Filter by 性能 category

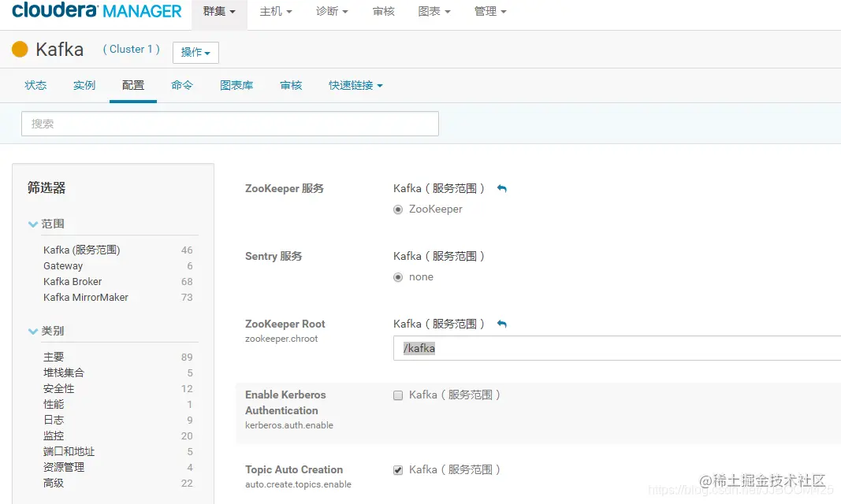point(54,404)
